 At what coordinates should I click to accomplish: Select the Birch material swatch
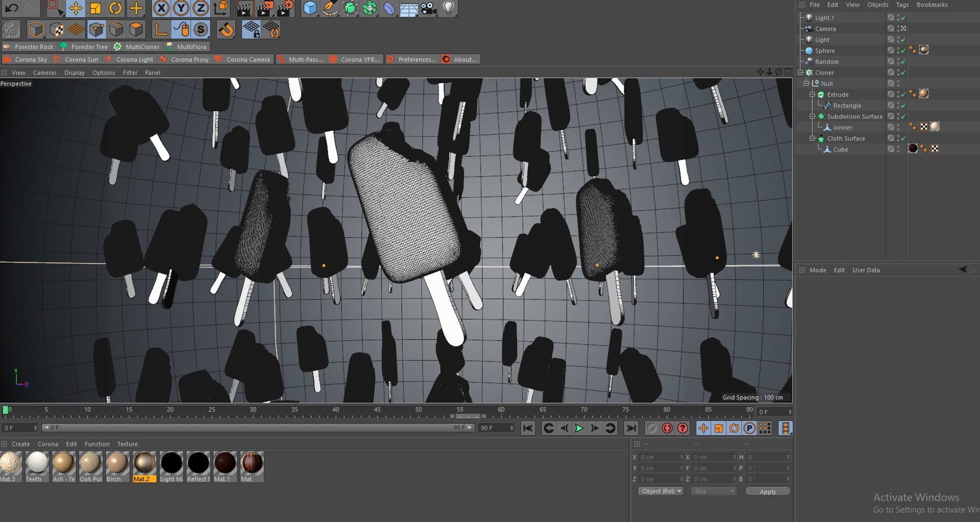pyautogui.click(x=117, y=466)
